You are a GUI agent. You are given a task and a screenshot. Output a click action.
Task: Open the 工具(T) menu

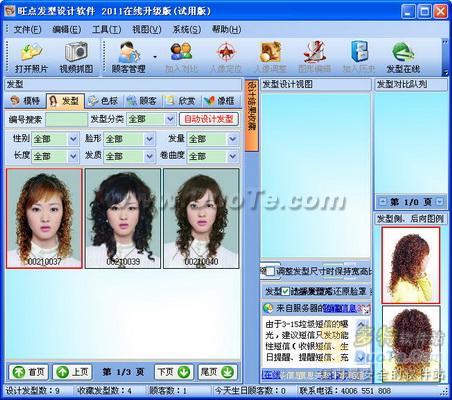(x=106, y=29)
